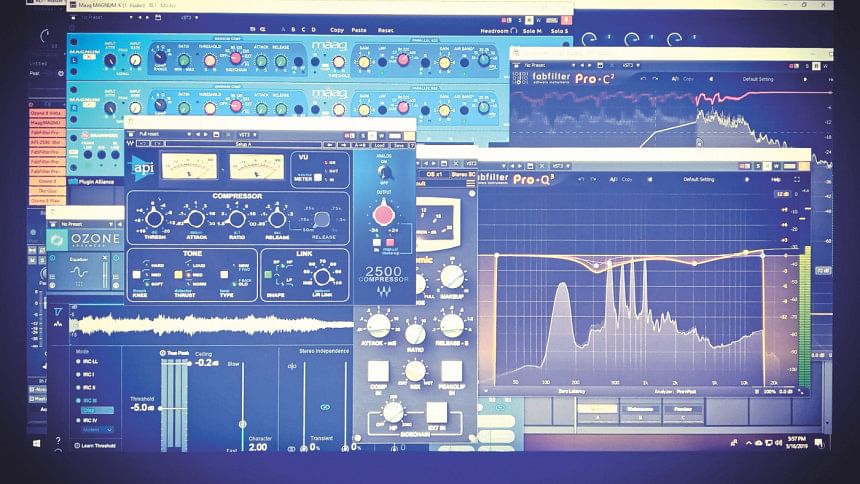The height and width of the screenshot is (484, 860).
Task: Open the Default Setting preset menu in Pro-Q 3
Action: (699, 179)
